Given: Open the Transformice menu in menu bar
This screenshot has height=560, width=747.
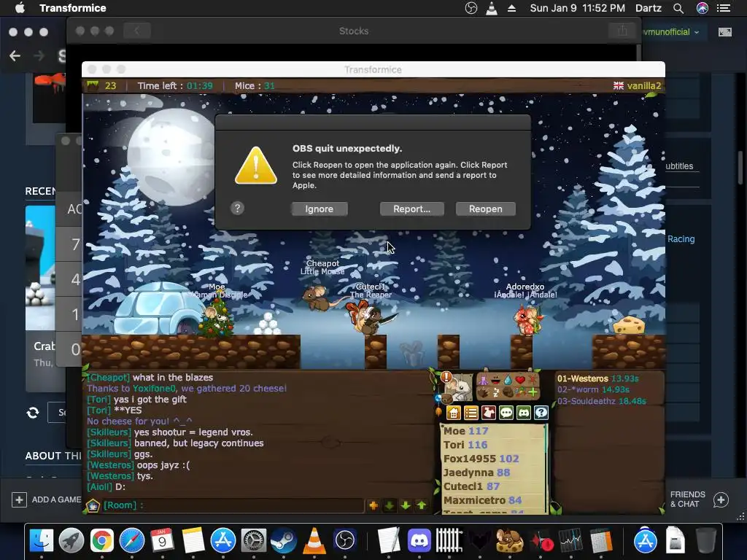Looking at the screenshot, I should (73, 8).
